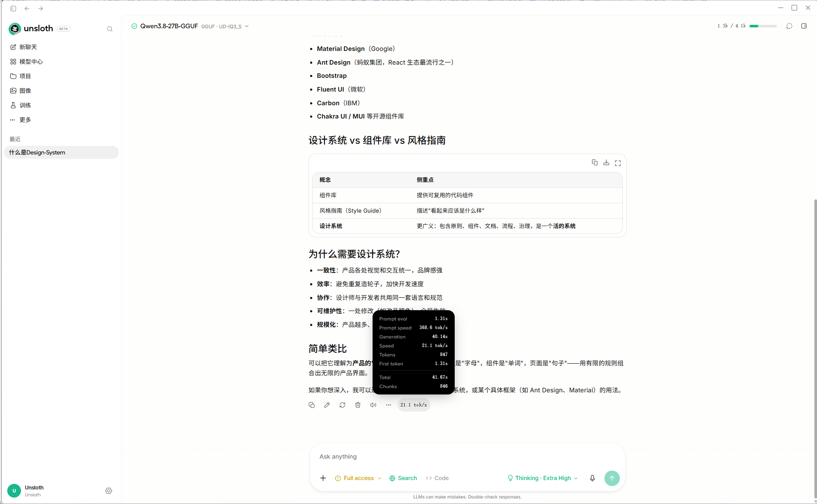Open settings via gear icon
The width and height of the screenshot is (817, 504).
click(x=109, y=491)
